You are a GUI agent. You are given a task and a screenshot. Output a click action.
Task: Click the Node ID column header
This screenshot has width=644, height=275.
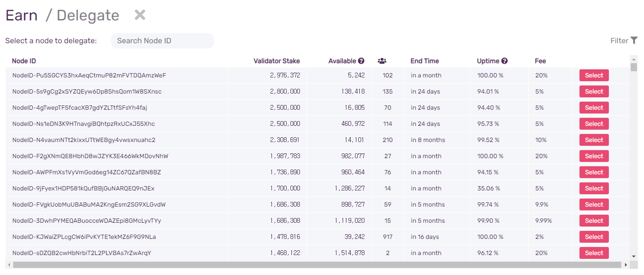pos(24,61)
